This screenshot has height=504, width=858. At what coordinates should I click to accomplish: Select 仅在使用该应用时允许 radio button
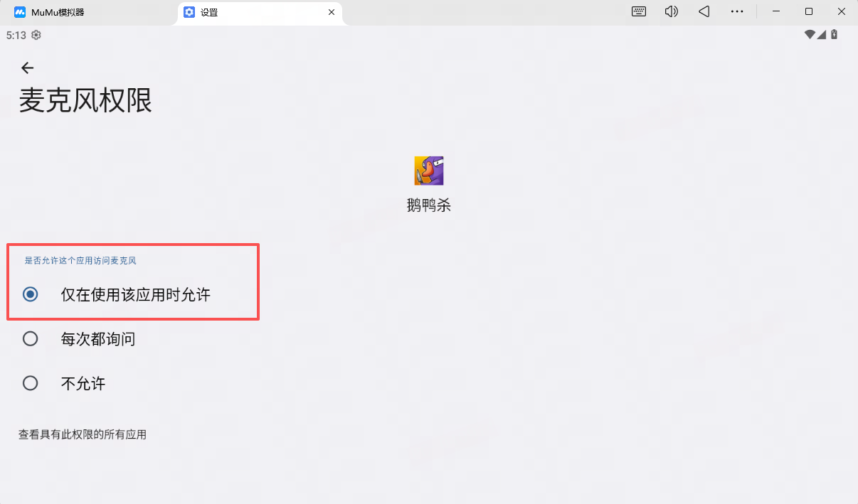30,294
